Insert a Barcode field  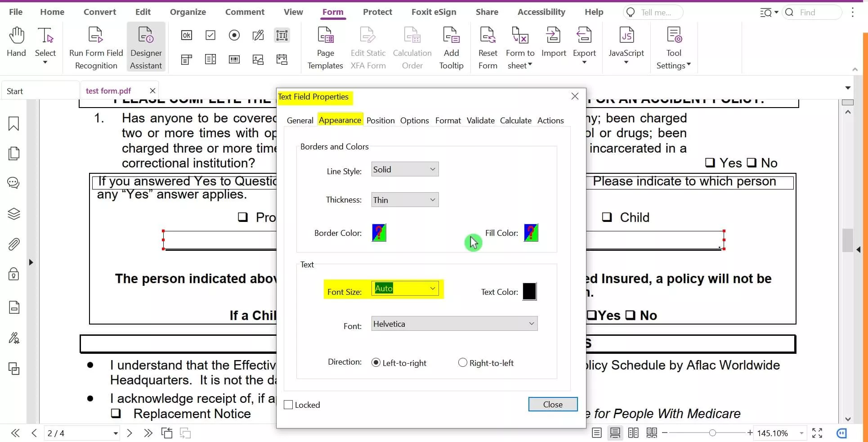tap(234, 59)
